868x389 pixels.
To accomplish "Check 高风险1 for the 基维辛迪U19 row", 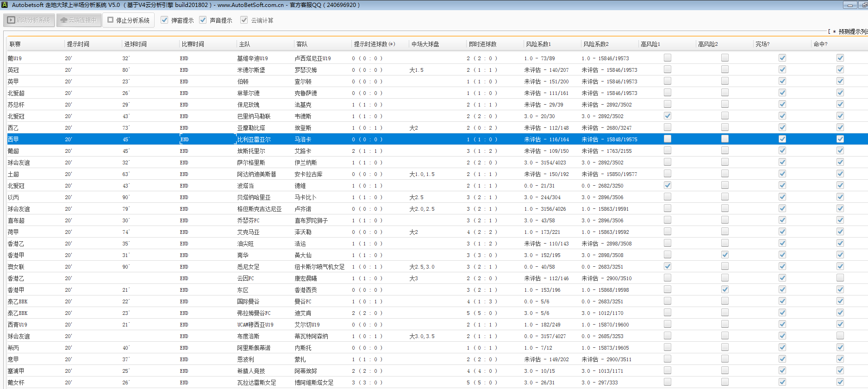I will pyautogui.click(x=667, y=58).
